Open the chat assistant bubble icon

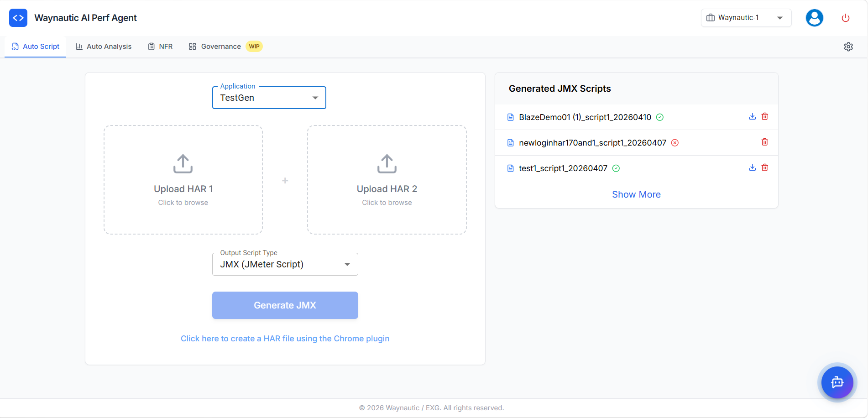[x=837, y=382]
